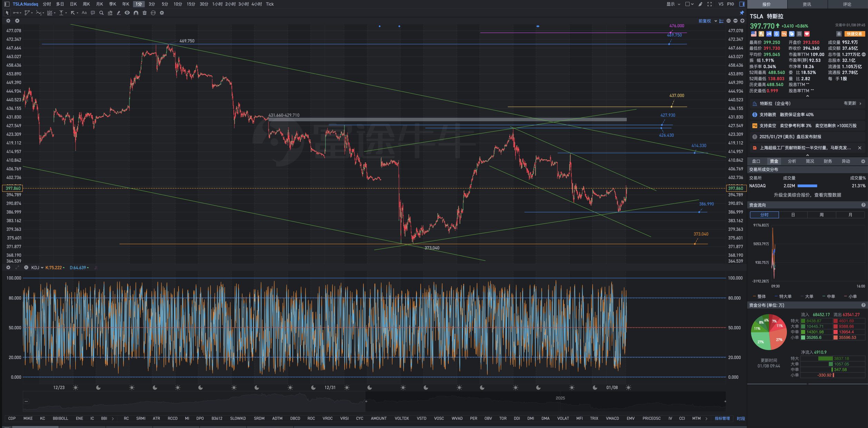Remove the KDJ indicator
This screenshot has height=428, width=868.
click(x=26, y=267)
